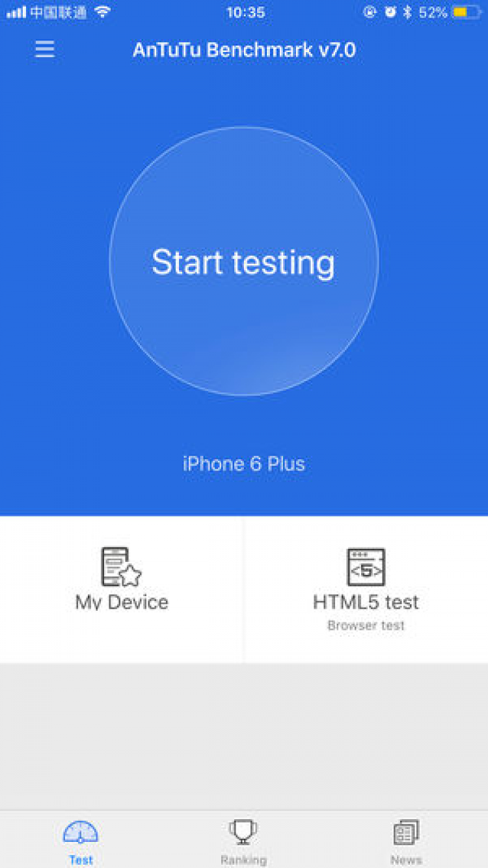Open the hamburger menu icon
The width and height of the screenshot is (488, 868).
[45, 49]
